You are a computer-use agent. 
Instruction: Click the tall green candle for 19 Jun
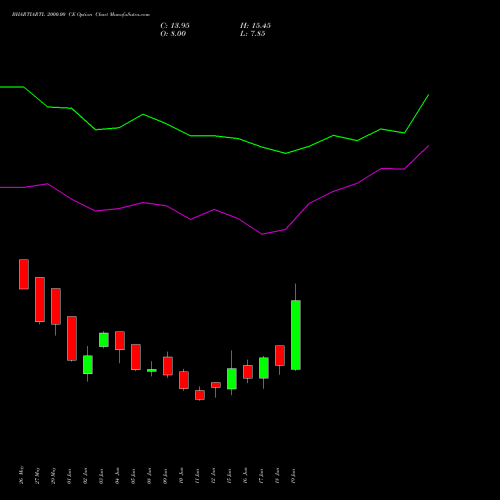296,335
